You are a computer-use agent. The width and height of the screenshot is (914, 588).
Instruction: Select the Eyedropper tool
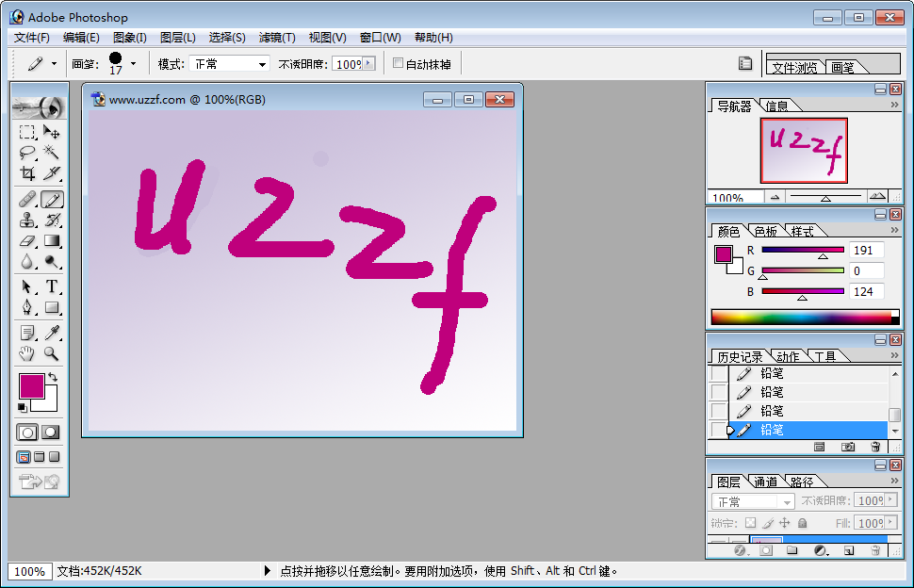[x=52, y=333]
